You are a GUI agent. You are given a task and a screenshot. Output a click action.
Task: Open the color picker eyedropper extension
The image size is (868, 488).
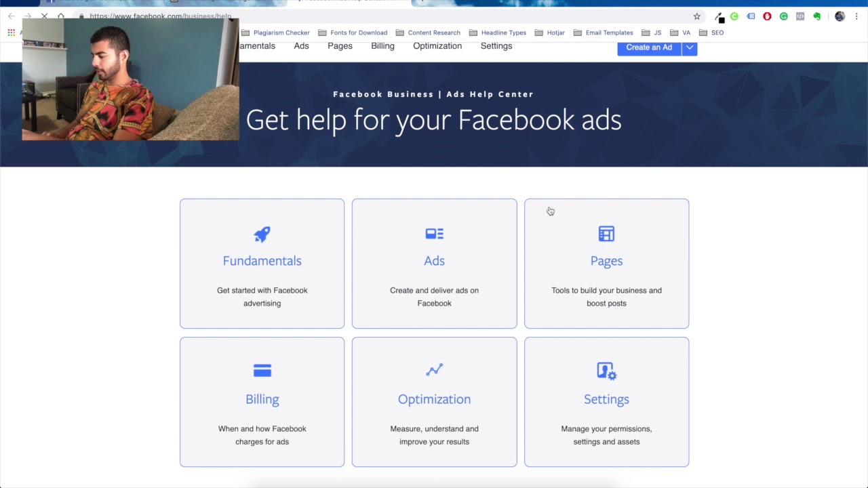click(719, 17)
